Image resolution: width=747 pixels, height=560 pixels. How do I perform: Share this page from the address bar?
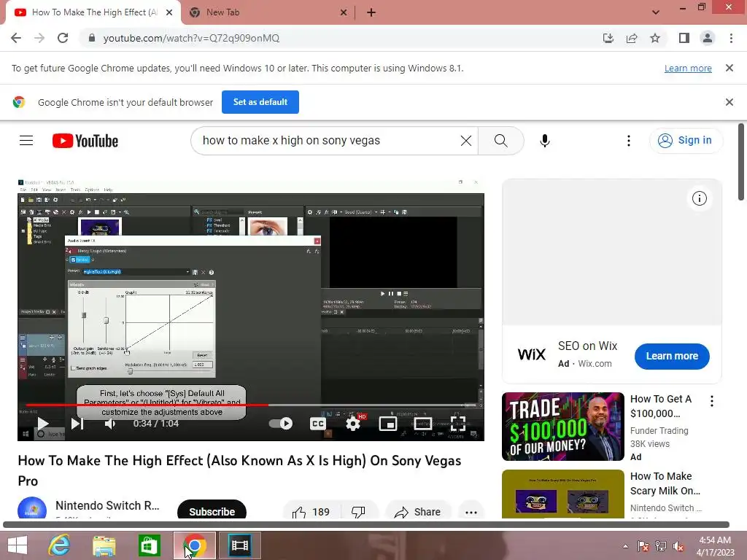[632, 38]
